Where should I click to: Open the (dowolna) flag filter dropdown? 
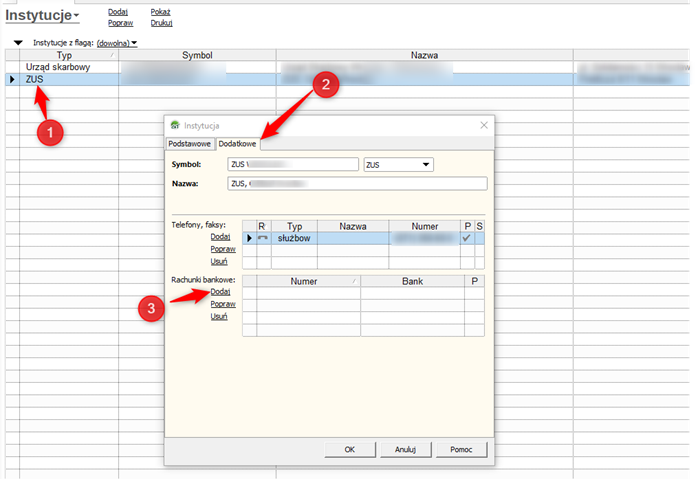[x=117, y=43]
